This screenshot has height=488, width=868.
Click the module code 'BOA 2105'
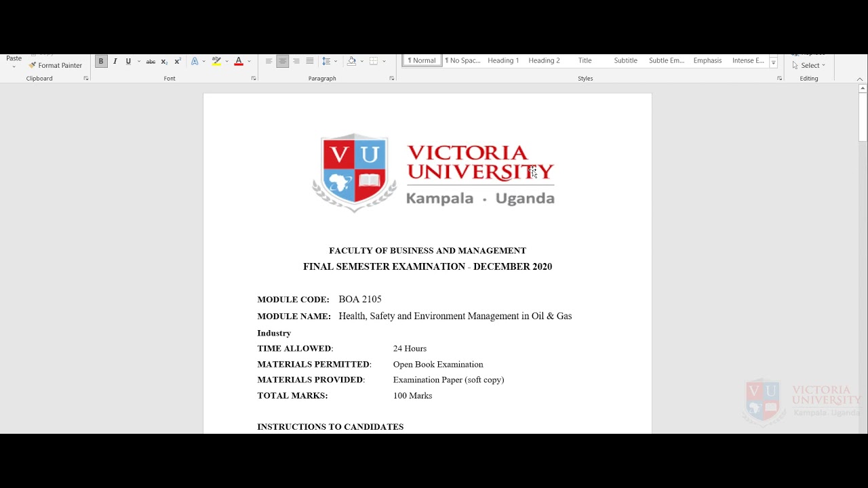click(360, 300)
